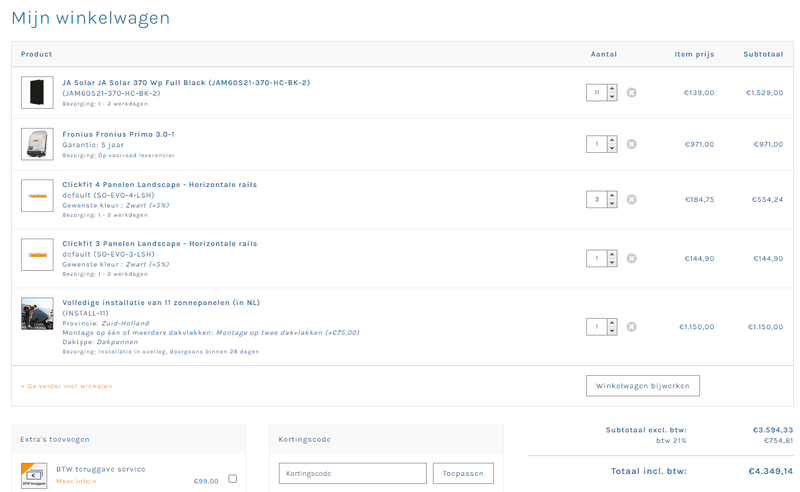The height and width of the screenshot is (492, 800).
Task: Tick the BTW teruggave service checkbox
Action: coord(233,478)
